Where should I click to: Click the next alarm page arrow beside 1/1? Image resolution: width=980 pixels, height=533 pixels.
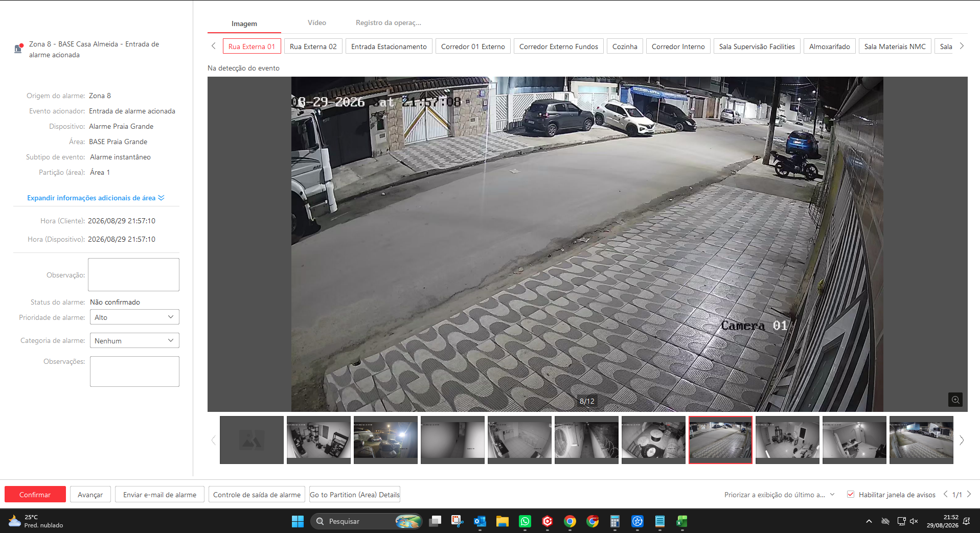(x=969, y=494)
